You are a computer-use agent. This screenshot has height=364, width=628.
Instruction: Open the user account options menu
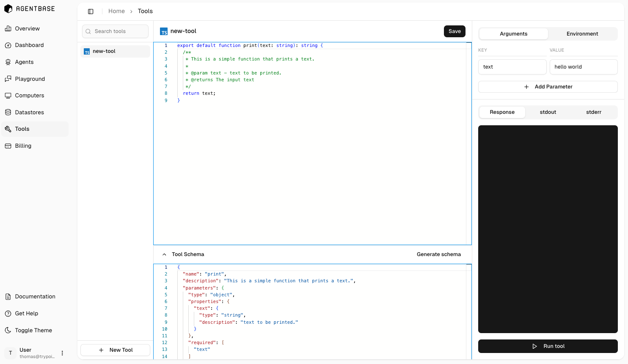click(x=62, y=353)
